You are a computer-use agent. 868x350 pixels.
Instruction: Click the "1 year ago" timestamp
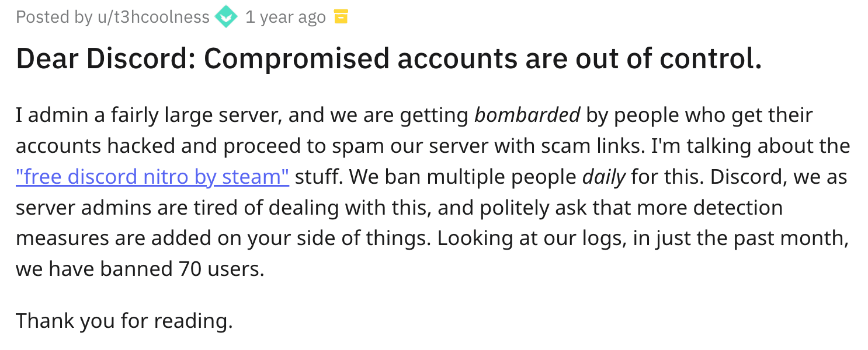[x=285, y=17]
